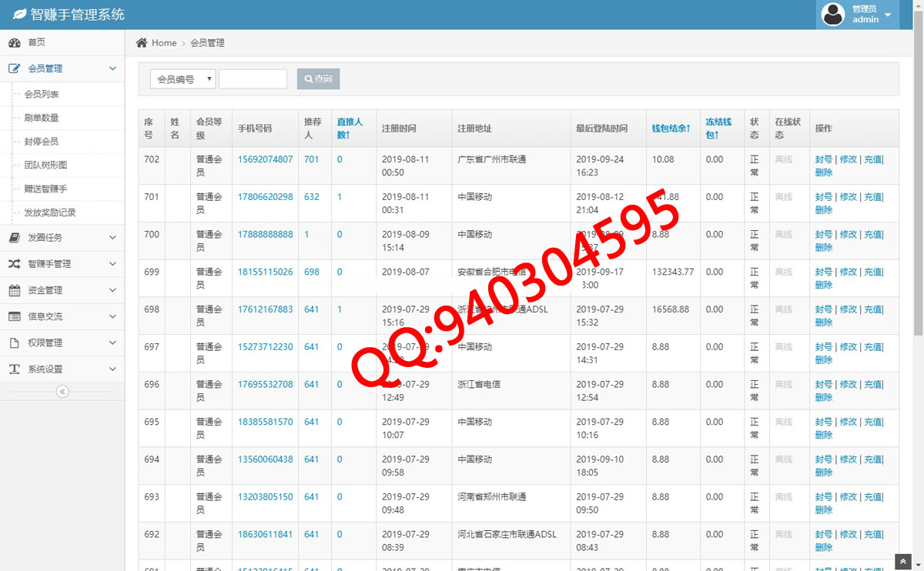Open the admin user account dropdown
This screenshot has width=924, height=571.
click(x=857, y=15)
